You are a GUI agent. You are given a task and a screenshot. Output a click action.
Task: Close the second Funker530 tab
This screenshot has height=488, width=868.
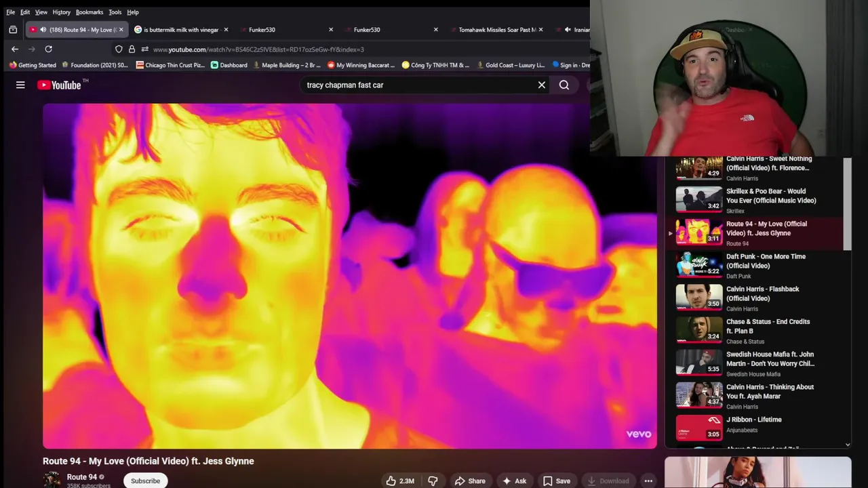point(435,30)
